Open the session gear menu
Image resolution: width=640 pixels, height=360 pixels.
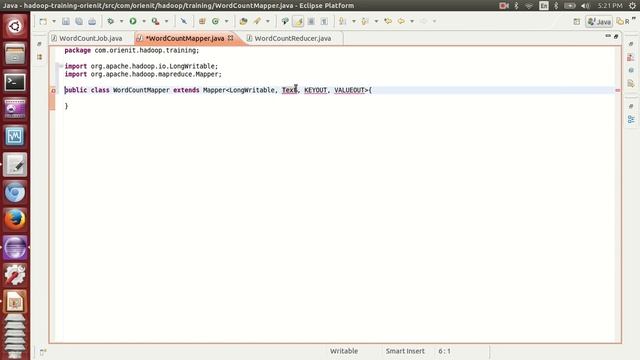(633, 6)
